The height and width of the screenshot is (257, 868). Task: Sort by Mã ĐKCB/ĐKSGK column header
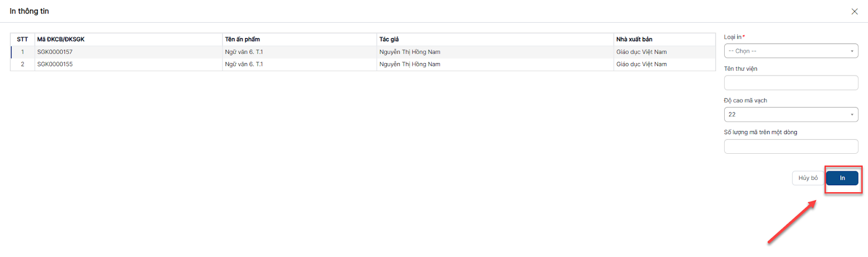61,40
